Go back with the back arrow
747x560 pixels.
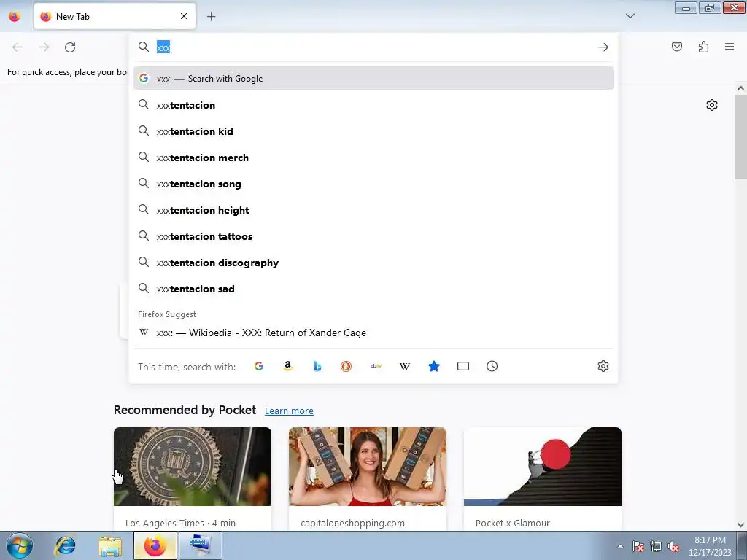click(x=18, y=47)
